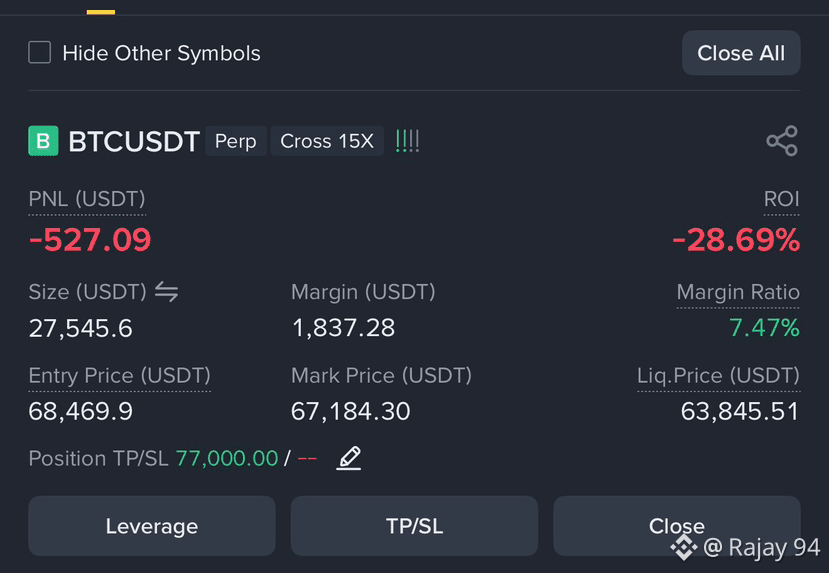Tap the ROI label for explanation
This screenshot has width=829, height=573.
pyautogui.click(x=781, y=199)
